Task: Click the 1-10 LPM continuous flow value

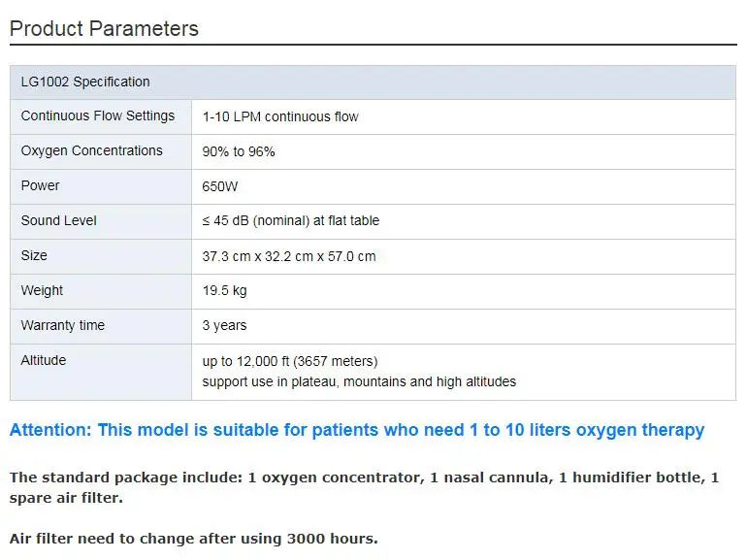Action: tap(280, 116)
